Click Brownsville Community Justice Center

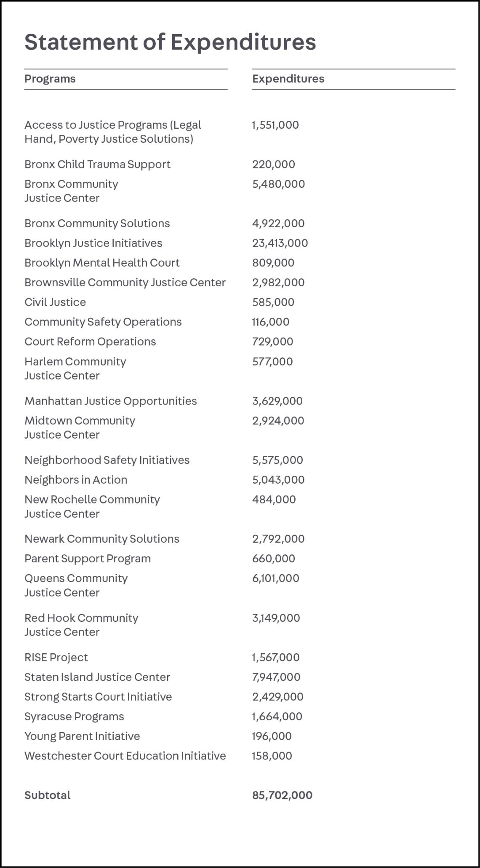point(125,282)
